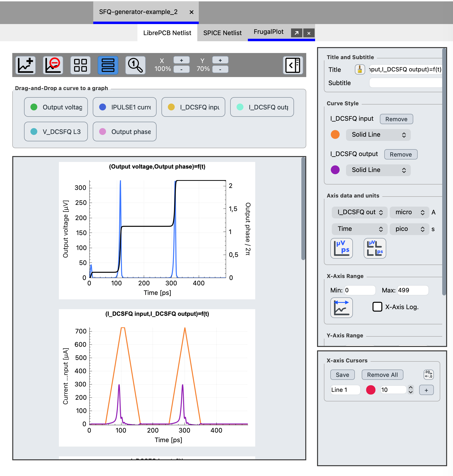
Task: Reset zoom with the magnifier icon
Action: click(x=135, y=65)
